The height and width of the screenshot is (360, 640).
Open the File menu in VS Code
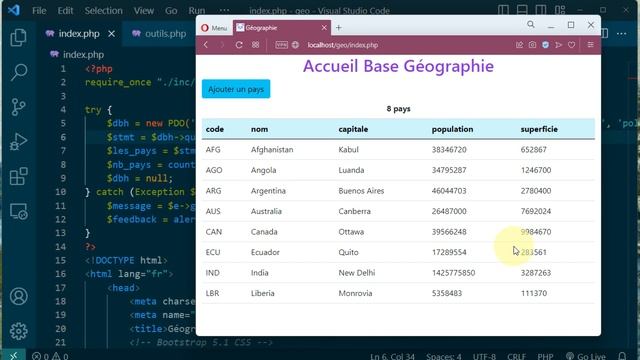39,11
